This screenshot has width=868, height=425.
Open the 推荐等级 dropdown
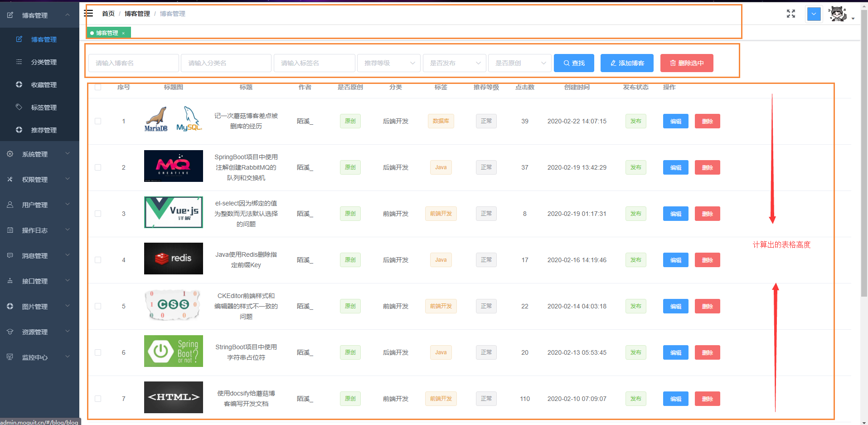tap(389, 63)
